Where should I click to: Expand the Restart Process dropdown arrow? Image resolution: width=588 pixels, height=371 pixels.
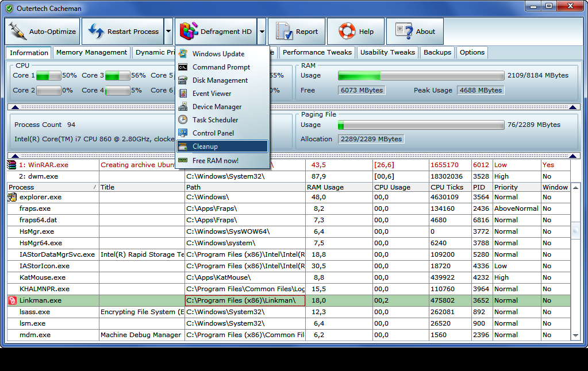tap(168, 32)
